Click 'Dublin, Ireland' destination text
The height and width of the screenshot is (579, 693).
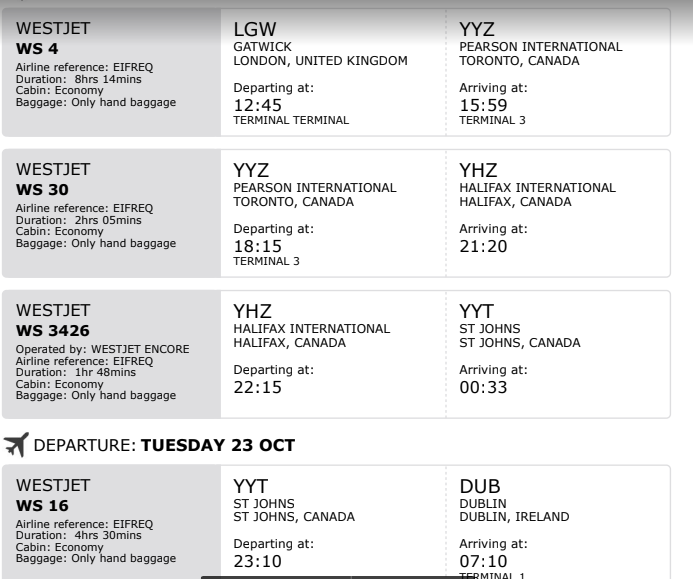[x=514, y=517]
